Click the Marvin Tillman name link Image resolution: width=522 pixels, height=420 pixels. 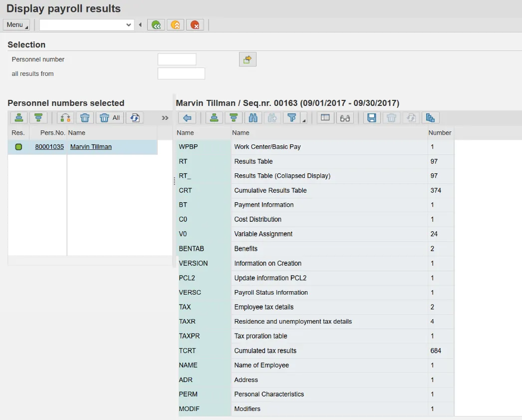(x=91, y=147)
